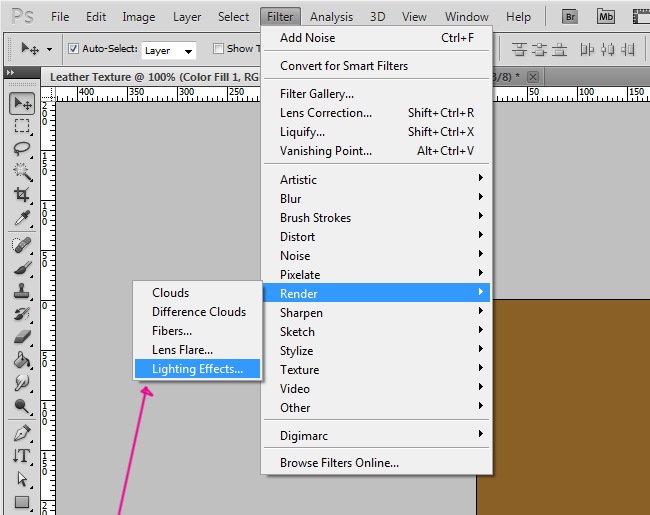Choose the Crop tool
The height and width of the screenshot is (515, 650).
pyautogui.click(x=22, y=195)
